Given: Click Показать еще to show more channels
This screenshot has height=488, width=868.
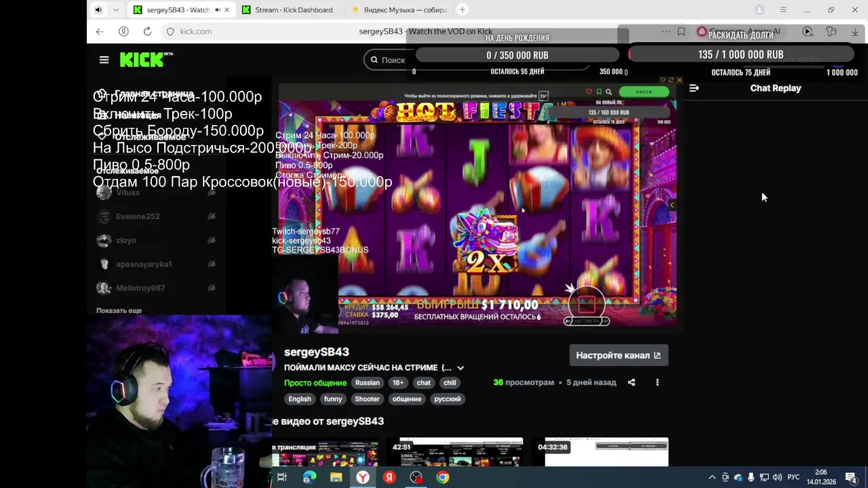Looking at the screenshot, I should tap(119, 310).
